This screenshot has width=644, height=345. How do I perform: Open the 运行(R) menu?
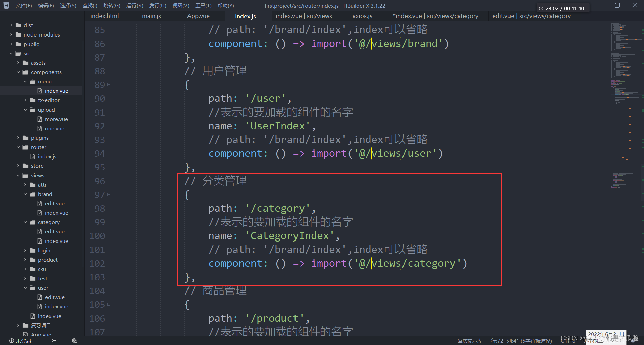135,6
